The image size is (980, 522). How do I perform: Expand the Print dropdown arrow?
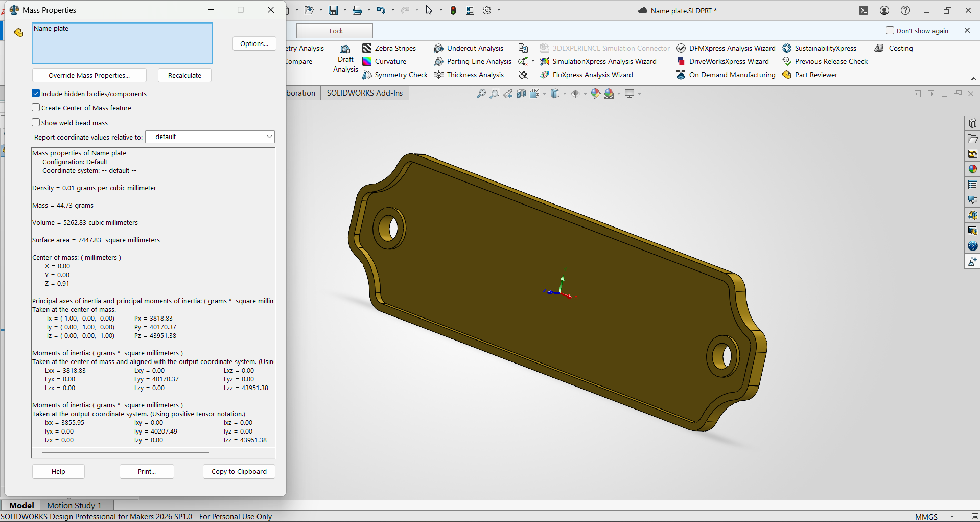[x=369, y=10]
